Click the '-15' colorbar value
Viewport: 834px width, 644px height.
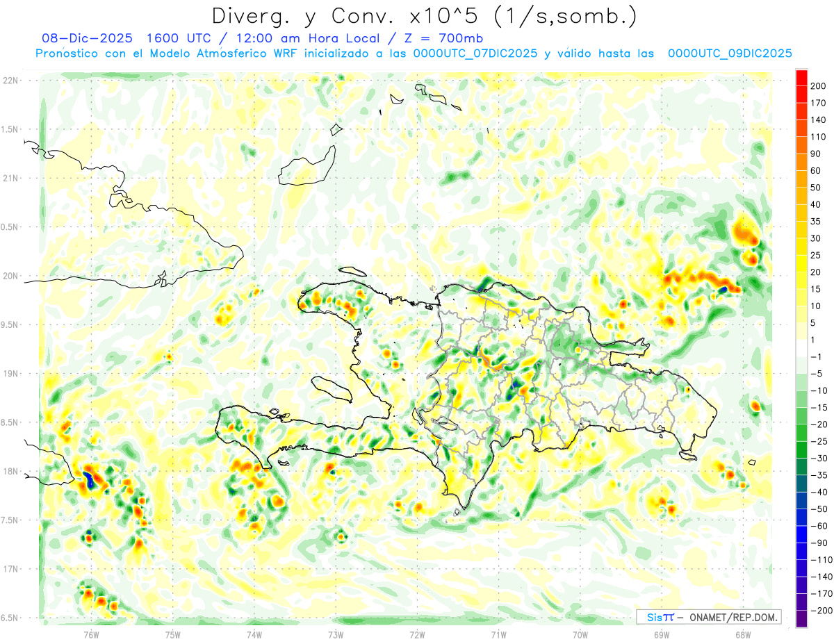click(x=818, y=407)
